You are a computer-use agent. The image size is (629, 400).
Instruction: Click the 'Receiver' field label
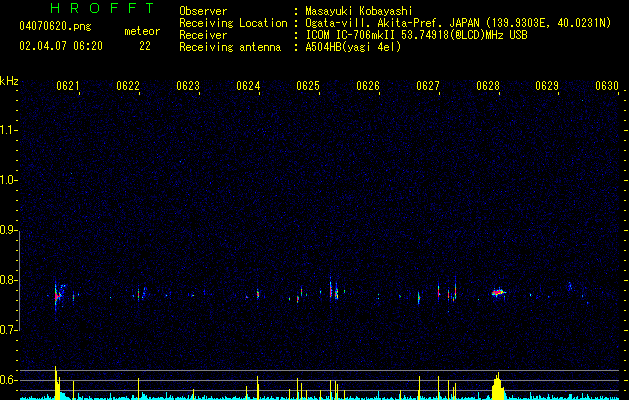(203, 35)
